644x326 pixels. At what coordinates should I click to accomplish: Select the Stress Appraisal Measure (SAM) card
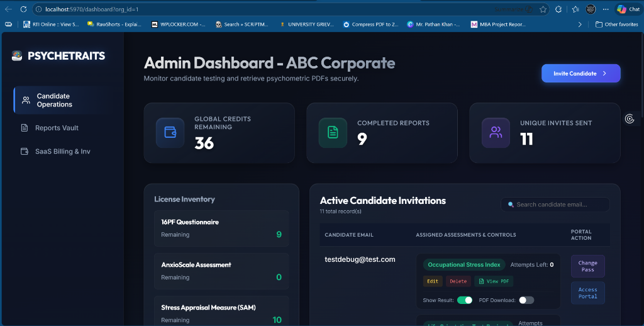[221, 311]
